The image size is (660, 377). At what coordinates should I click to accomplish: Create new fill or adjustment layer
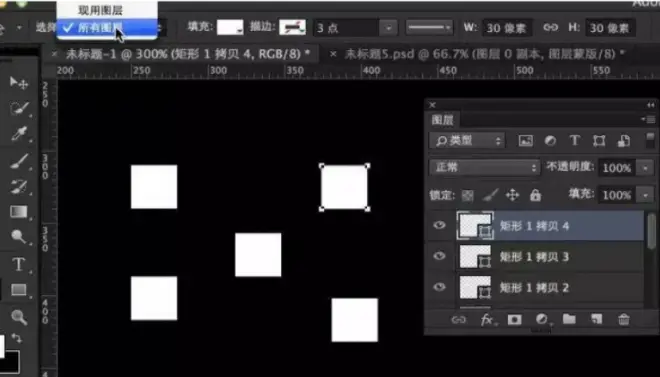click(x=542, y=320)
